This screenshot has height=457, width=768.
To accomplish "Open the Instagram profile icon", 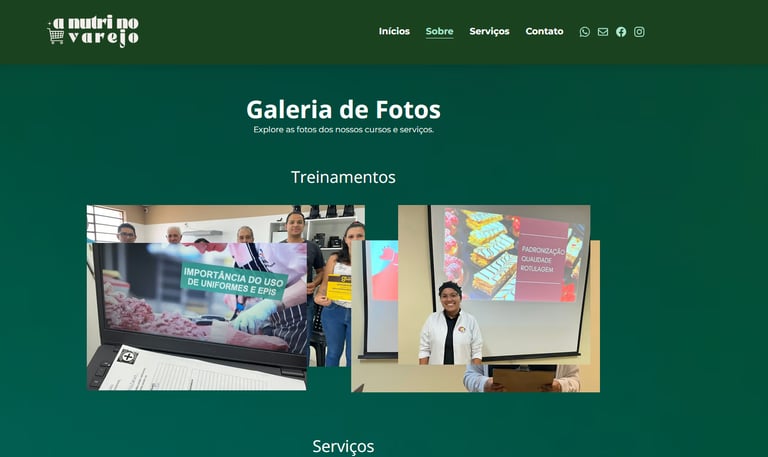I will coord(639,32).
